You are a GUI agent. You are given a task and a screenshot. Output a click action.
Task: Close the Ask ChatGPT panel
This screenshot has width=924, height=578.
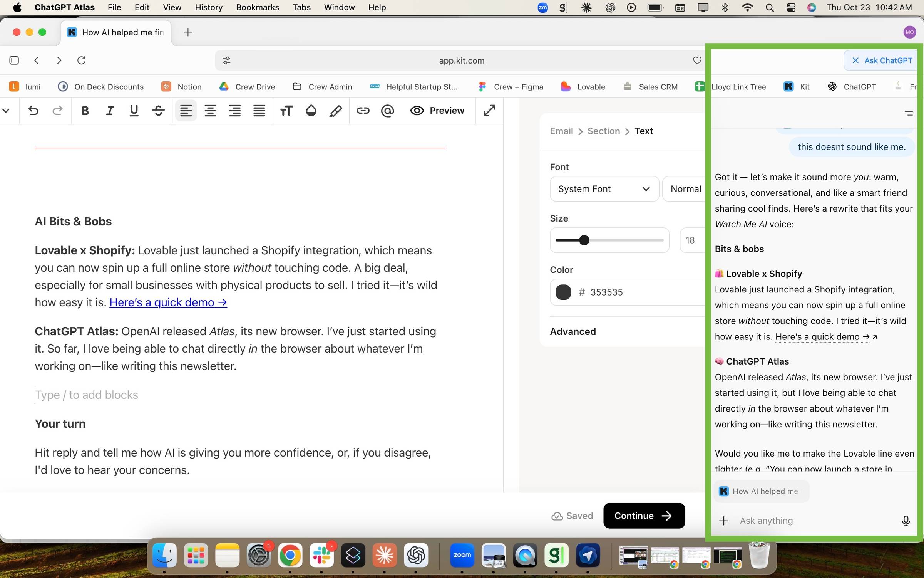855,60
